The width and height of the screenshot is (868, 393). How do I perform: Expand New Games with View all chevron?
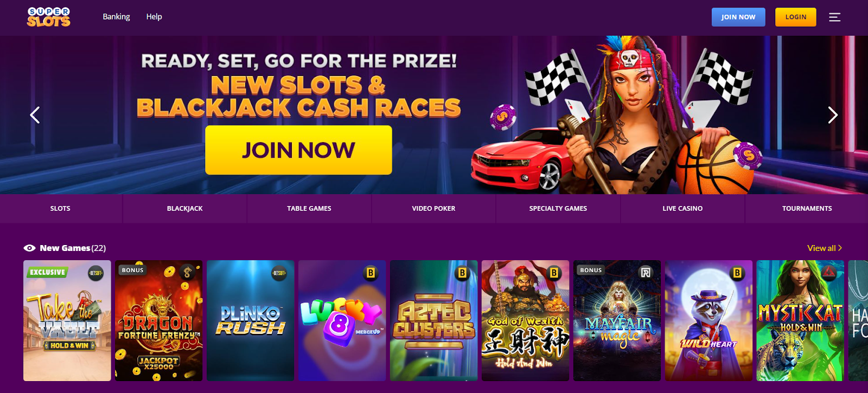pos(840,248)
